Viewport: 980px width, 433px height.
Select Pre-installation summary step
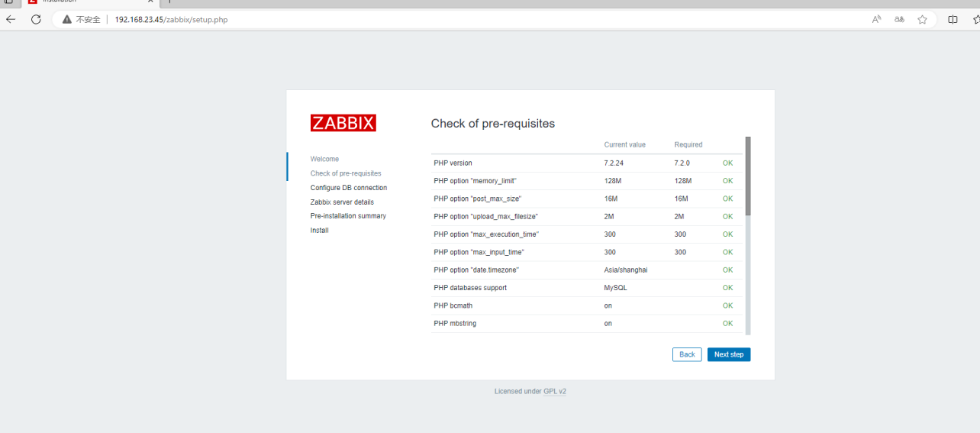point(348,216)
